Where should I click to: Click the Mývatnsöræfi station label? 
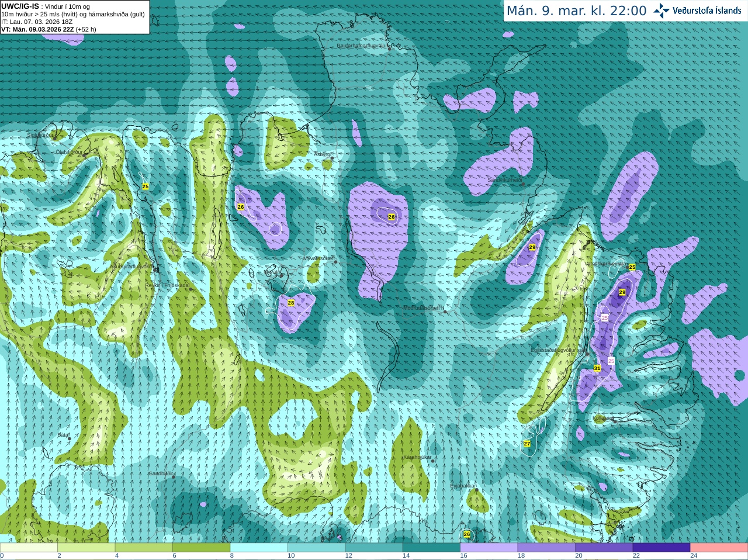point(318,258)
